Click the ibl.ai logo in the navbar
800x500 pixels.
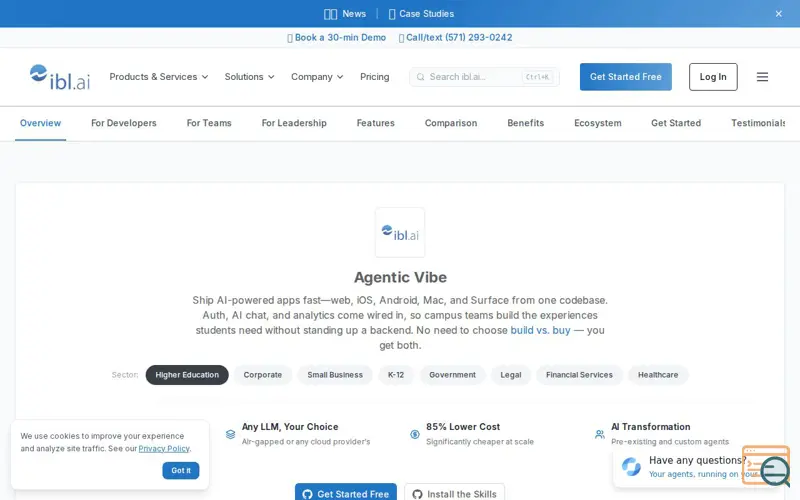point(60,77)
